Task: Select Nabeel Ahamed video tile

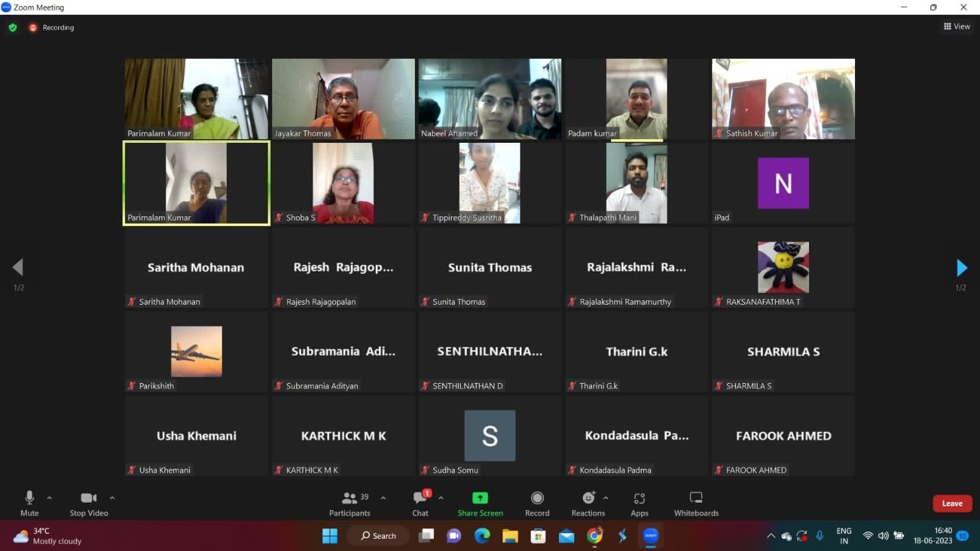Action: point(490,99)
